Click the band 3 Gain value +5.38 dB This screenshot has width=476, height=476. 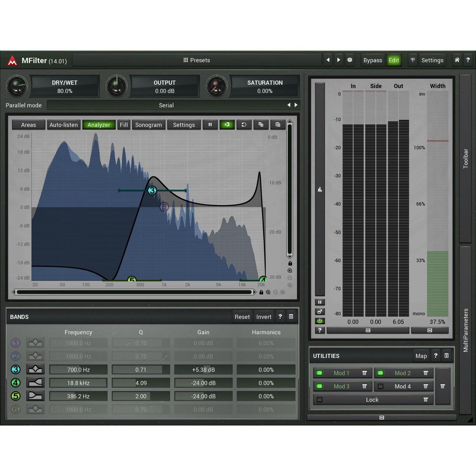pos(203,370)
